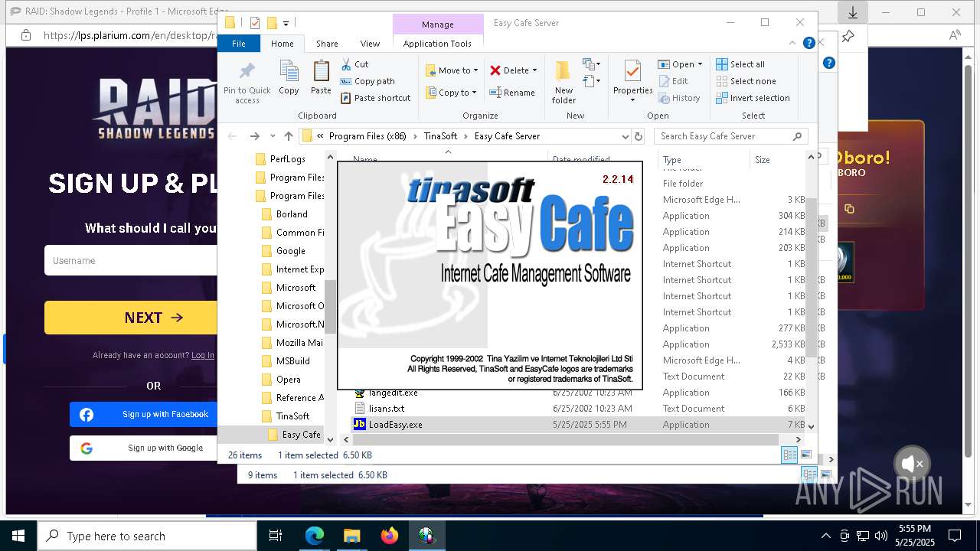980x551 pixels.
Task: Select MSBuild folder in the tree
Action: coord(292,361)
